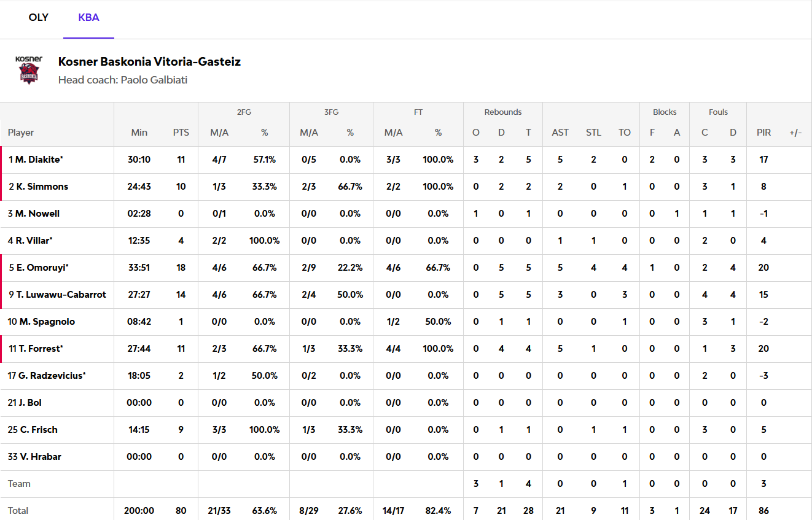This screenshot has height=520, width=812.
Task: Click the Player column header
Action: tap(21, 133)
